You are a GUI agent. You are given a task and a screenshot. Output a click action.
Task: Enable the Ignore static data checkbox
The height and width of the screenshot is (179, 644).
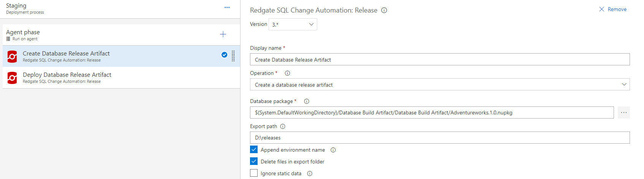click(x=254, y=173)
